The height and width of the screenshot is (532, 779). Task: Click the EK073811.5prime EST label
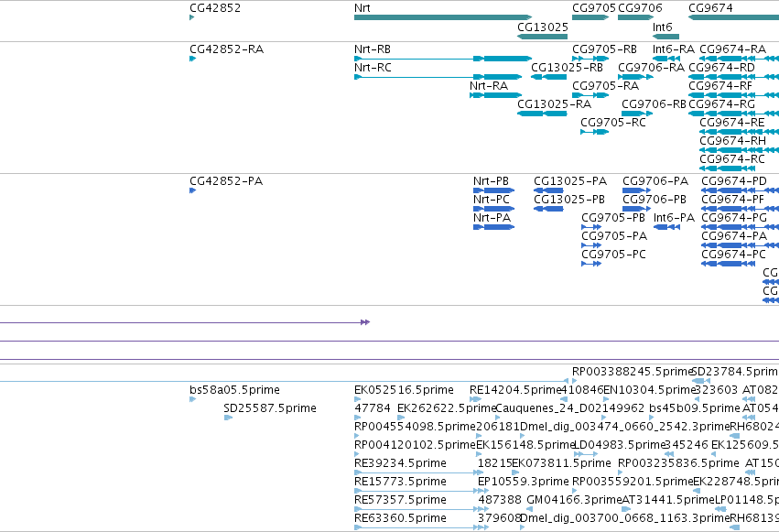click(x=561, y=463)
